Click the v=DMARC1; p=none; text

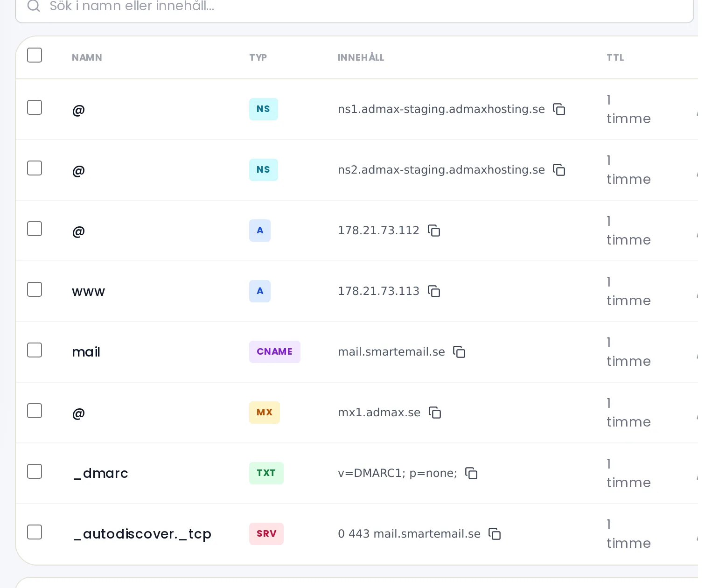tap(398, 473)
